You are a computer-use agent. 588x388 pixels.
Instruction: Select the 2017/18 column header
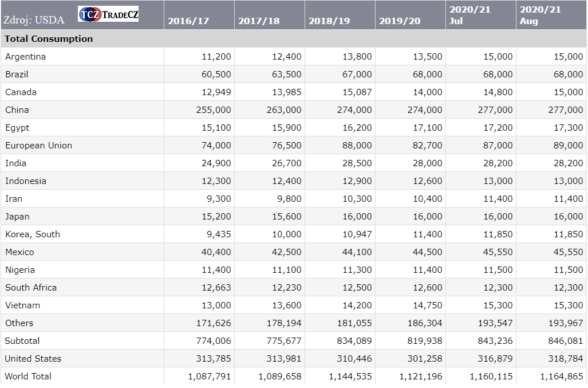tap(259, 21)
